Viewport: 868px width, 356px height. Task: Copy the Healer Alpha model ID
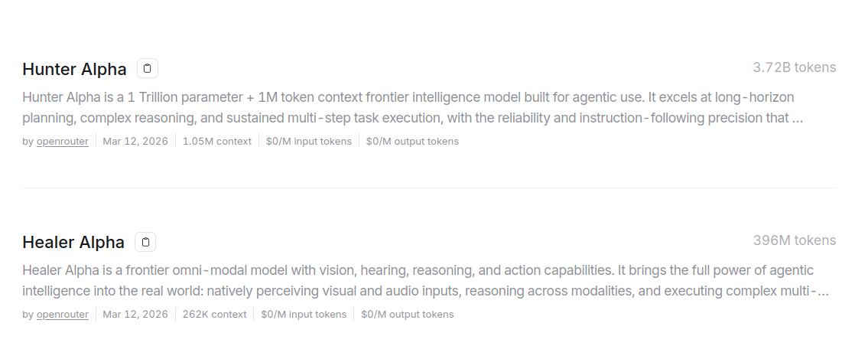click(145, 242)
